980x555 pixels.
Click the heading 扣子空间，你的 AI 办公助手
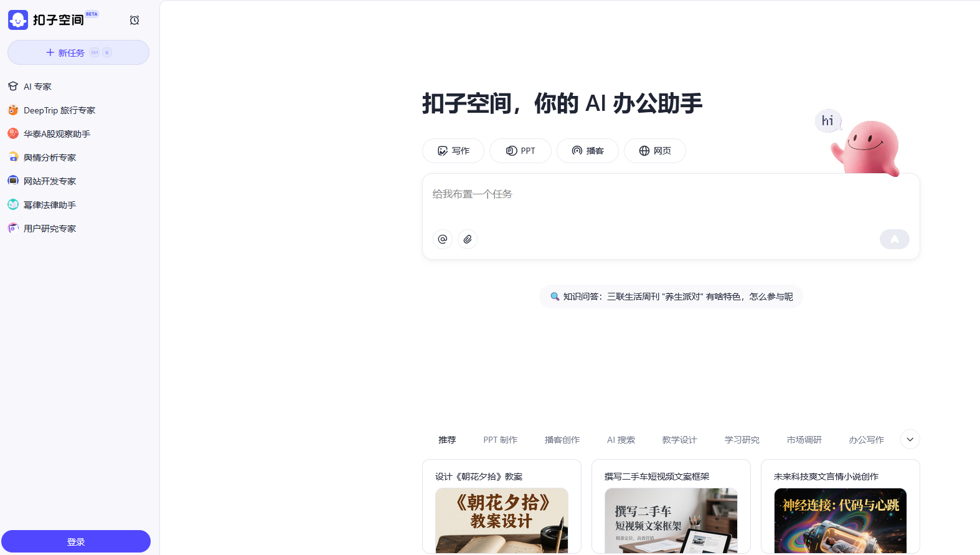click(x=562, y=103)
